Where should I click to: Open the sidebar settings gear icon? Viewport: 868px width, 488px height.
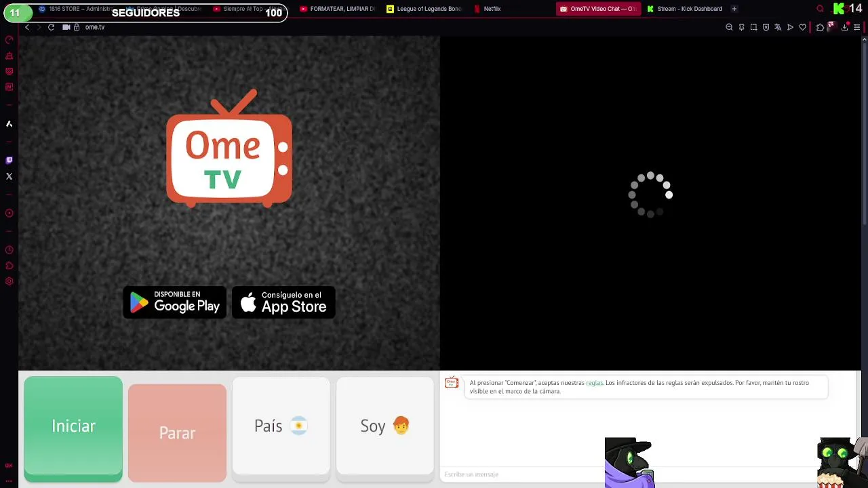coord(9,281)
